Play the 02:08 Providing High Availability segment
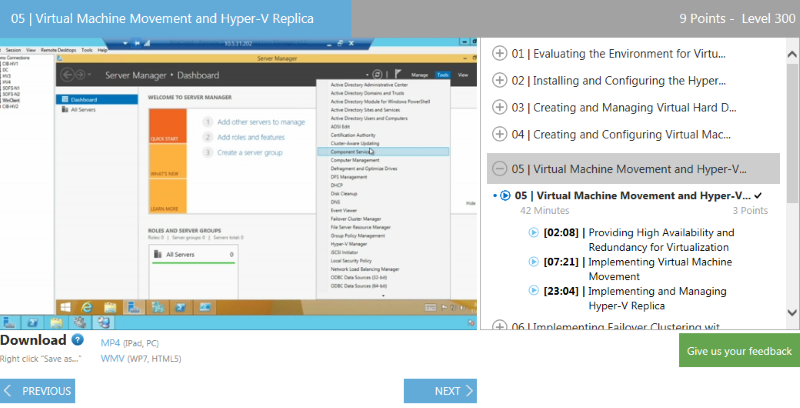Screen dimensions: 800x408 [534, 233]
